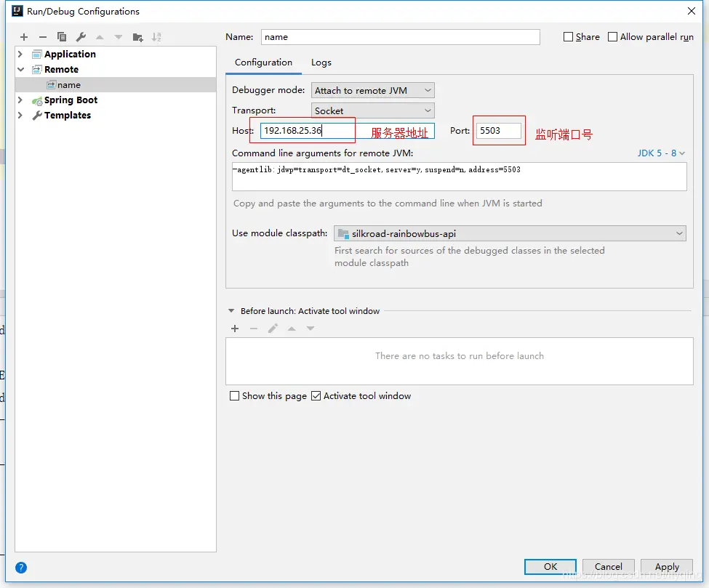Screen dimensions: 709x588
Task: Collapse the Before launch section triangle
Action: 231,311
